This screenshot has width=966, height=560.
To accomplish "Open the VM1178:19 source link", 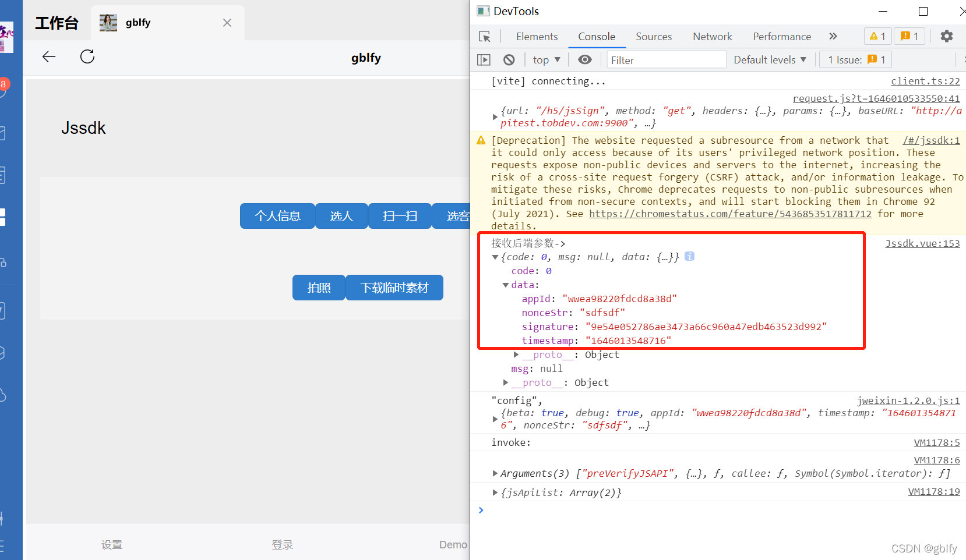I will point(934,492).
